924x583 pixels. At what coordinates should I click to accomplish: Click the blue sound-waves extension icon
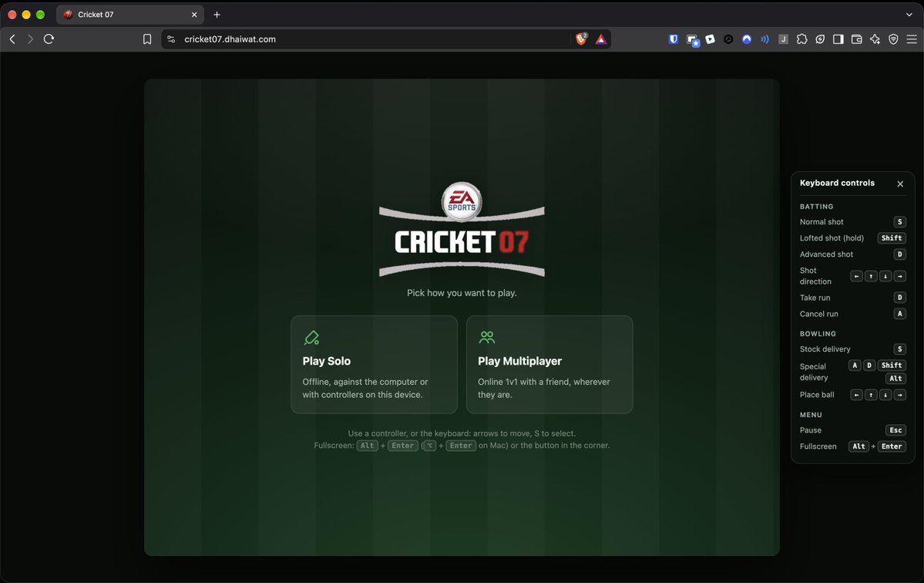tap(765, 39)
